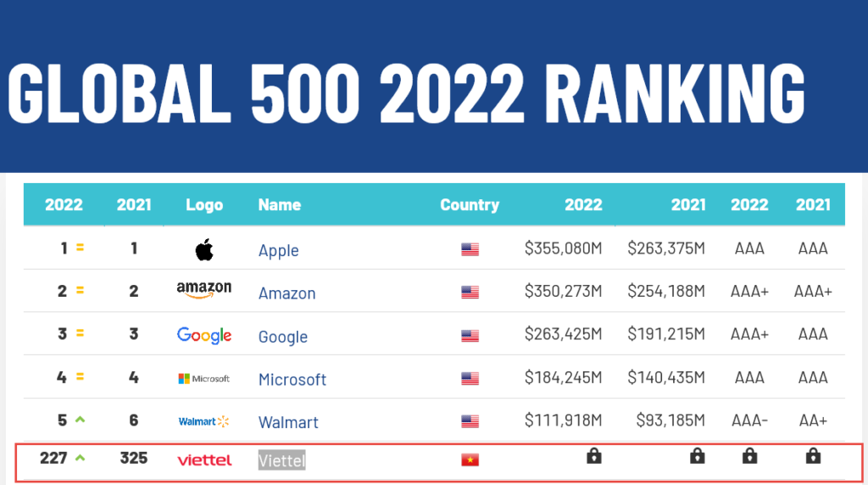Open the Microsoft brand name link
Screen dimensions: 868x485
point(292,379)
